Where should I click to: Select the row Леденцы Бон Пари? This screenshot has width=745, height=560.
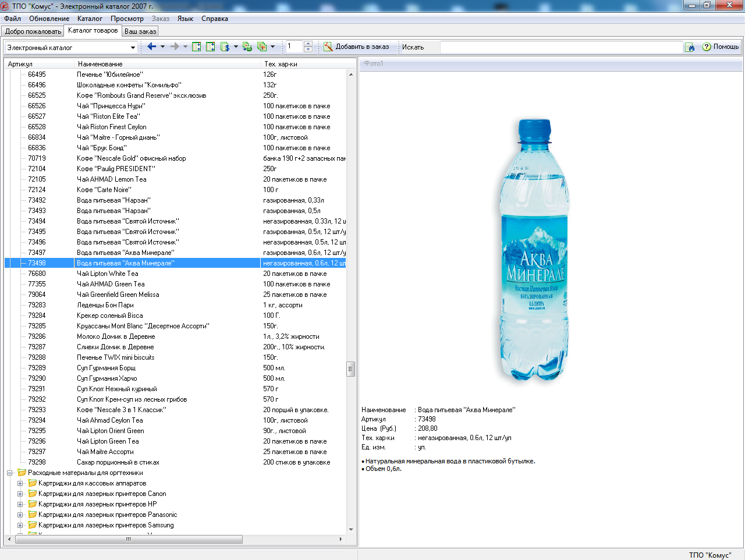coord(175,305)
